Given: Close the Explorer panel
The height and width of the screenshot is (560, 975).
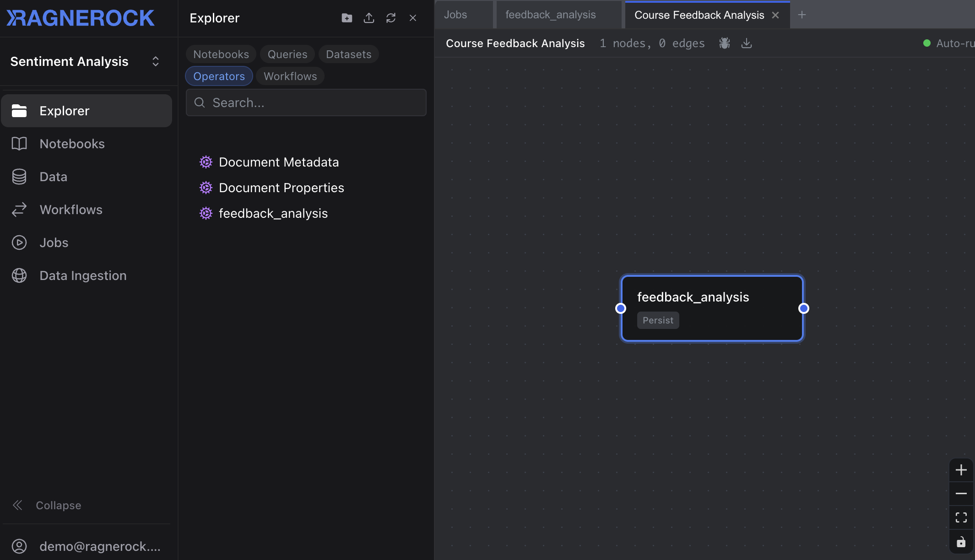Looking at the screenshot, I should click(413, 18).
